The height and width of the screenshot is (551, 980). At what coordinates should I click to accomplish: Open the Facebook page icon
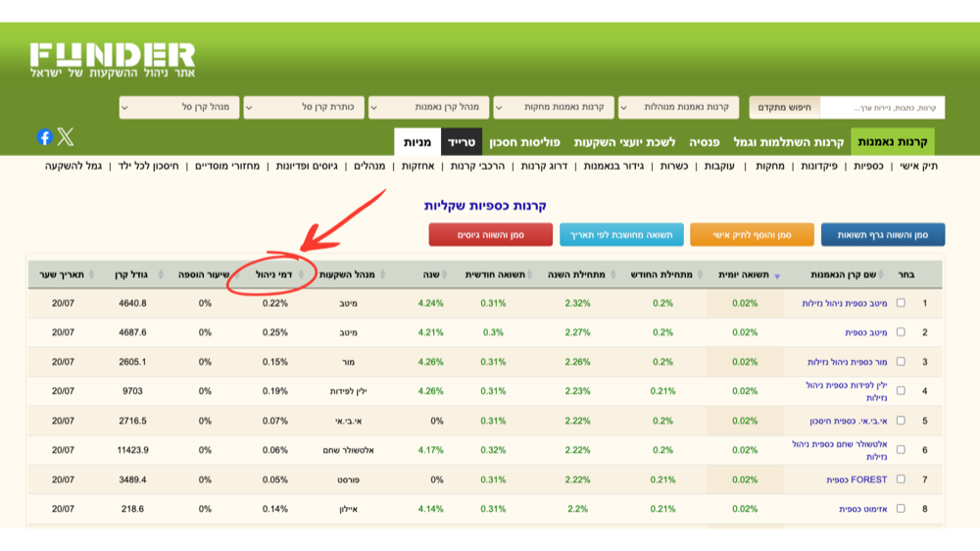click(44, 137)
